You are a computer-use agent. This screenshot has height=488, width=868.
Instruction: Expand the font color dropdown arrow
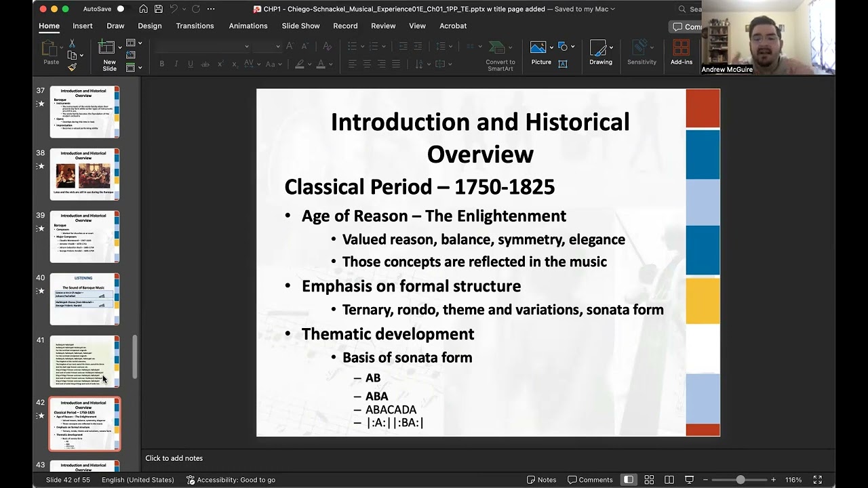pyautogui.click(x=331, y=64)
